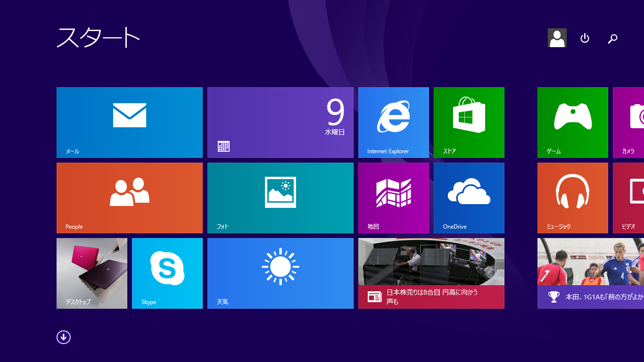Screen dimensions: 644x362
Task: Open the フォト (Photos) tile
Action: click(x=281, y=198)
